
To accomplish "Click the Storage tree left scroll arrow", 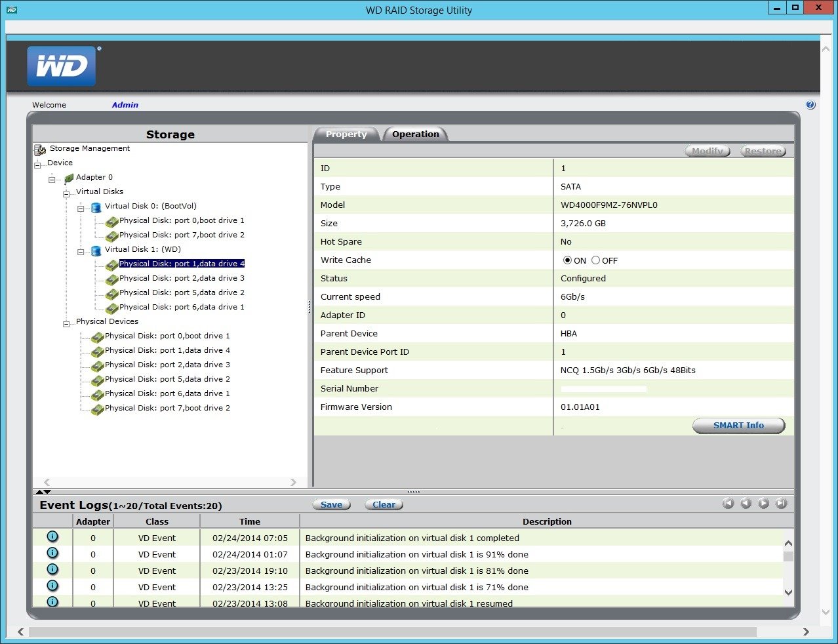I will [47, 482].
